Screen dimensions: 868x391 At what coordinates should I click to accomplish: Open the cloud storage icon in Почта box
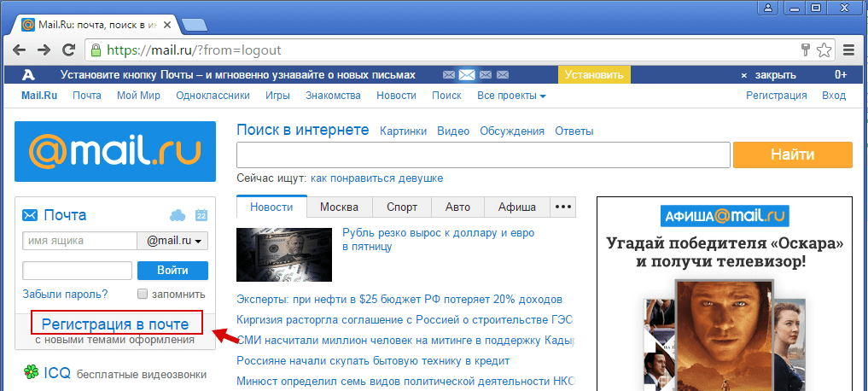tap(178, 215)
